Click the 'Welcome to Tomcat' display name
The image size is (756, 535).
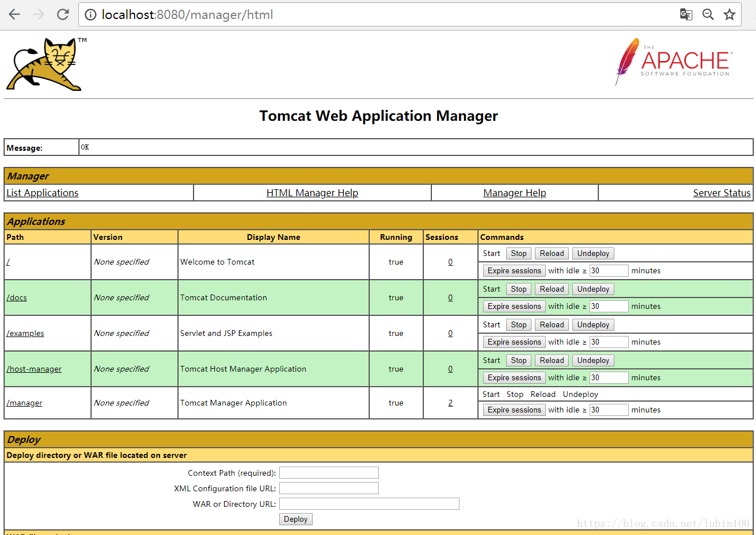pos(217,262)
